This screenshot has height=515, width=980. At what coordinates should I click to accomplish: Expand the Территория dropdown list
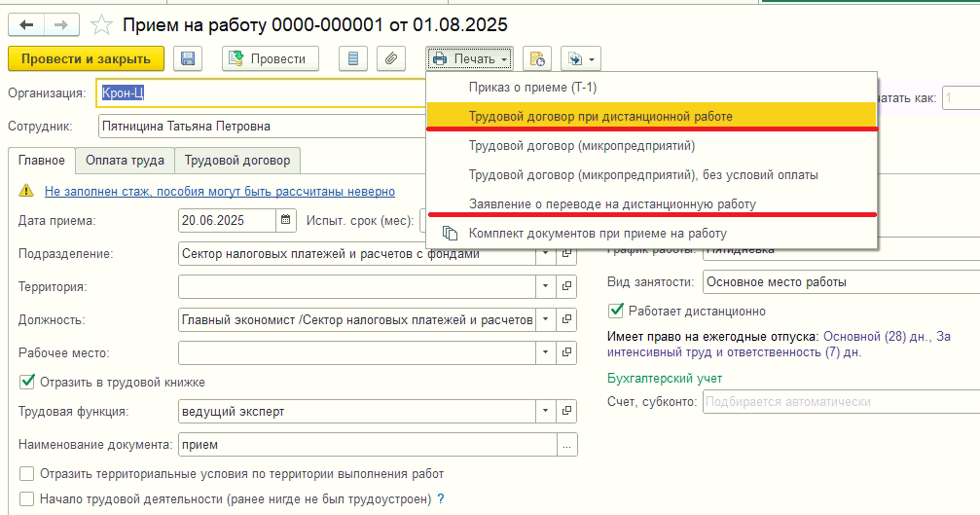546,286
